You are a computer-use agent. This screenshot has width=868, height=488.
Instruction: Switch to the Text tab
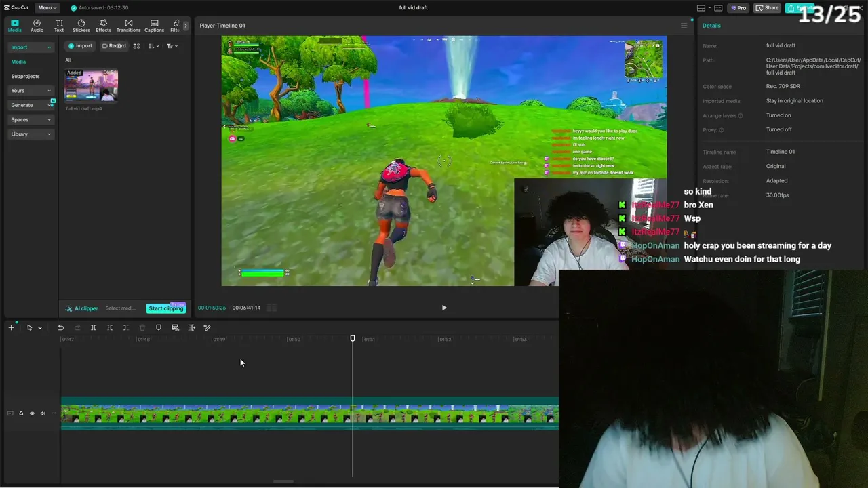(x=59, y=26)
